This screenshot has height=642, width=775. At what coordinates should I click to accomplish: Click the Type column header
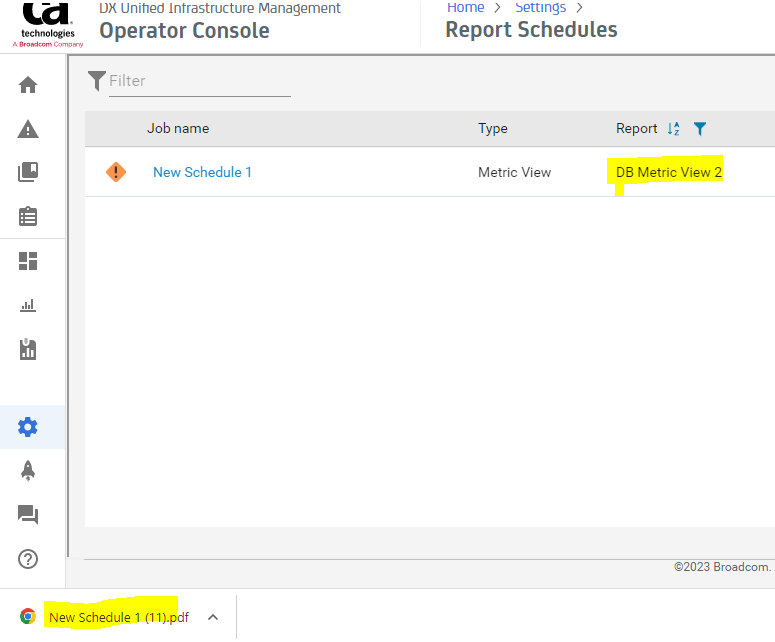[x=493, y=128]
